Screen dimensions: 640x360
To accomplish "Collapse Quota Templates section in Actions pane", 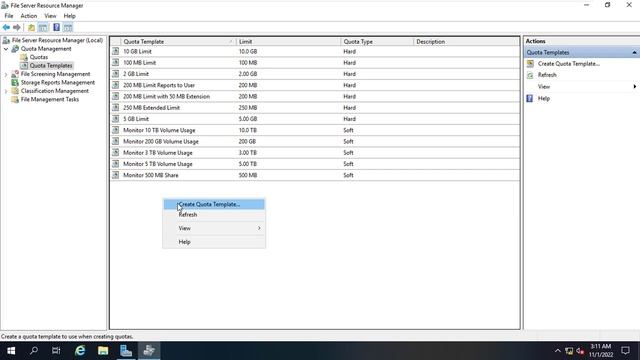I will point(634,52).
